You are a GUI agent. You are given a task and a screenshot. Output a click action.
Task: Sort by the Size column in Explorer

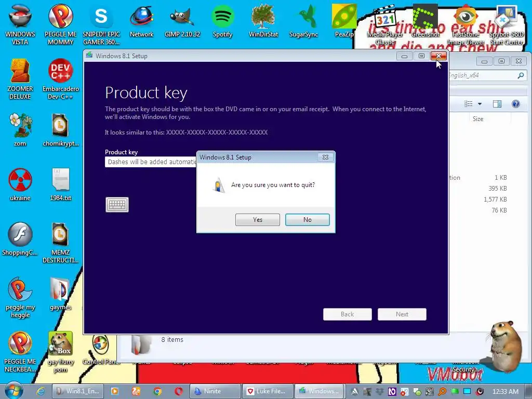coord(478,119)
